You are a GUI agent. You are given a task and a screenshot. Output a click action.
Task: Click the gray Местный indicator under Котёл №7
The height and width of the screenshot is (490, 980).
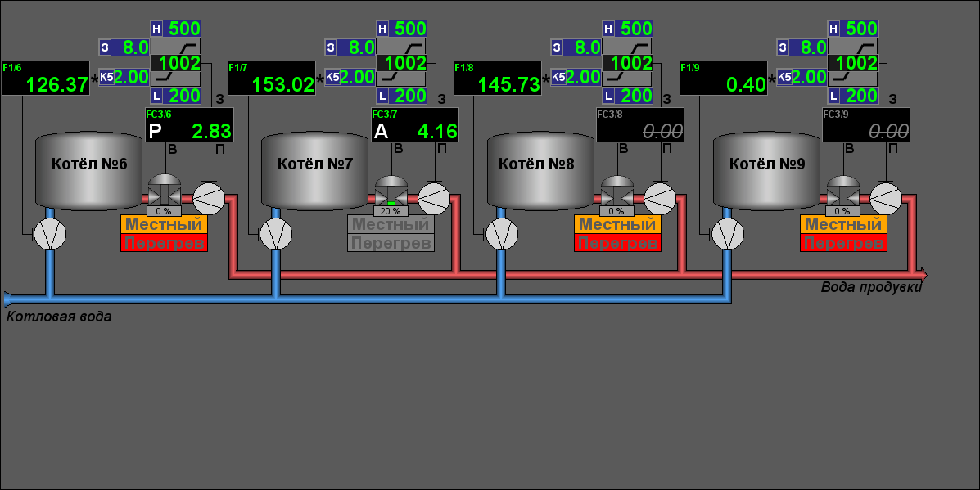click(x=390, y=224)
